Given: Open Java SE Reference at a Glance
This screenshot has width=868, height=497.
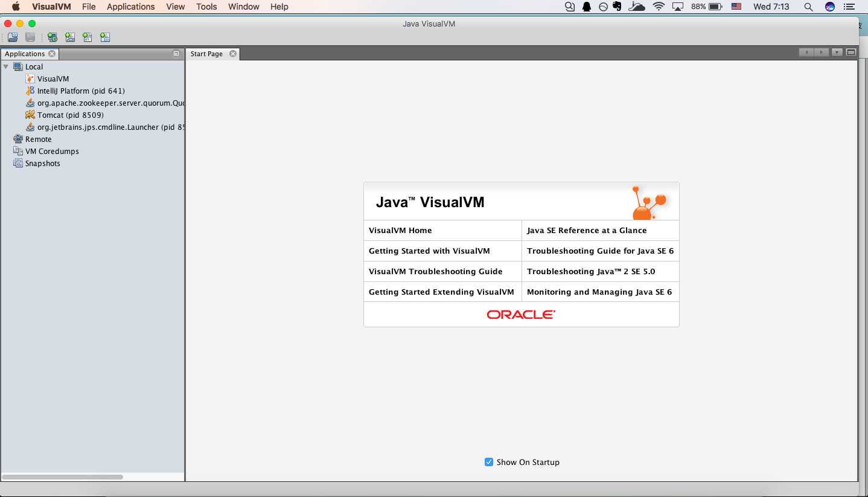Looking at the screenshot, I should pyautogui.click(x=587, y=230).
